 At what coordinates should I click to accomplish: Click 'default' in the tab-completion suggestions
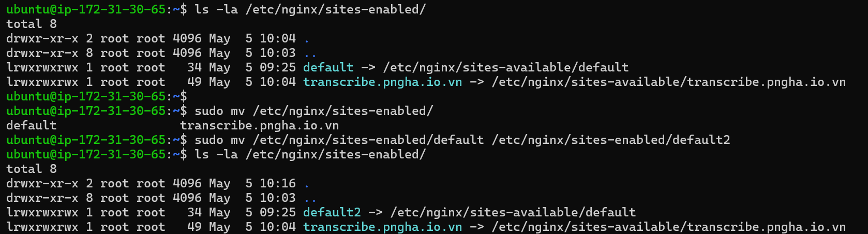pos(31,125)
